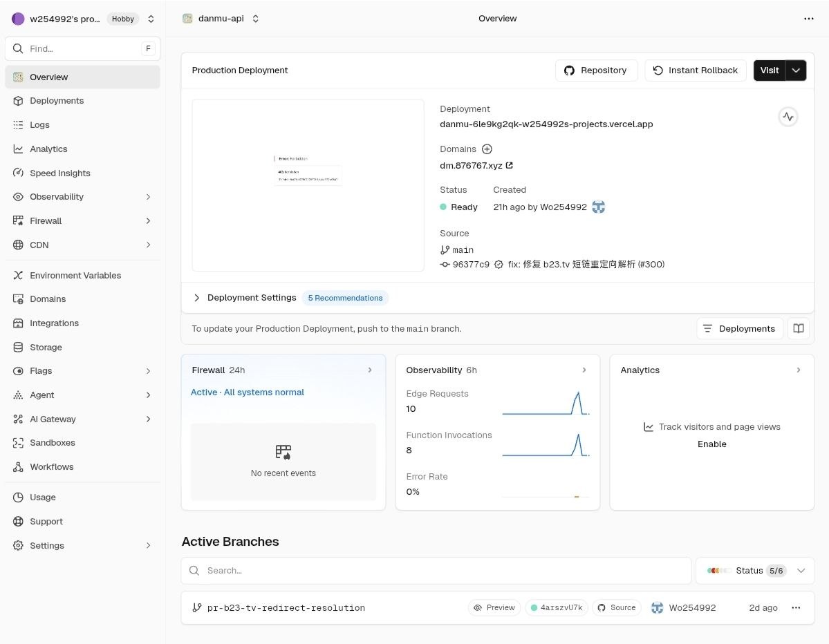Click the Observability eye icon
This screenshot has height=644, width=829.
tap(18, 196)
